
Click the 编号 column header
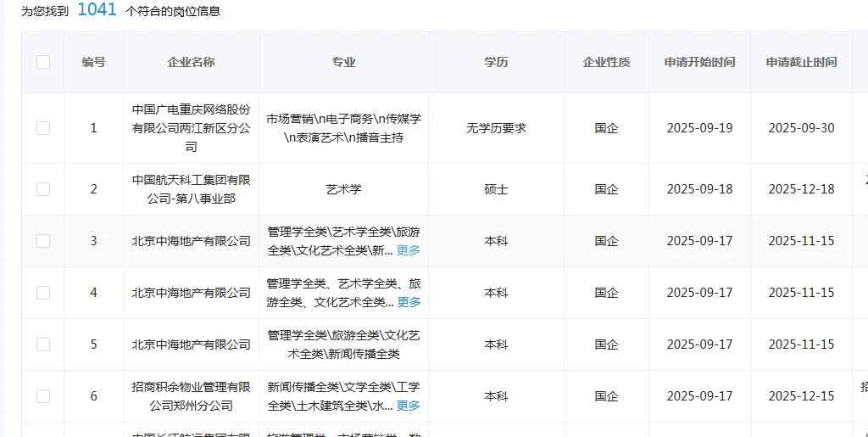(93, 62)
